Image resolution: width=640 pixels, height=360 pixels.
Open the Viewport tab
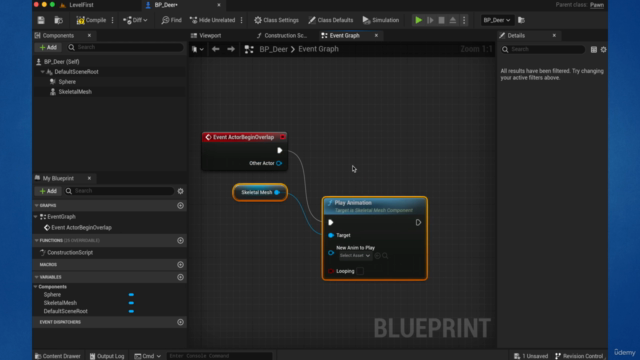click(206, 36)
